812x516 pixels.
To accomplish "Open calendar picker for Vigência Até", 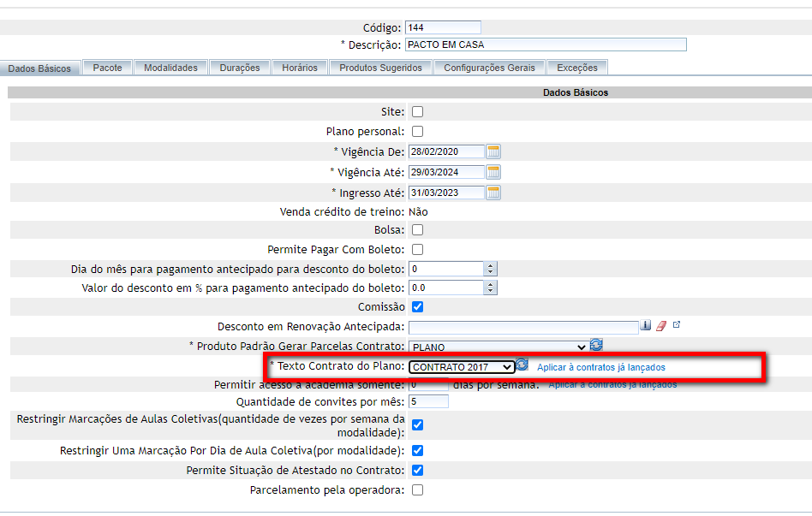I will [493, 172].
